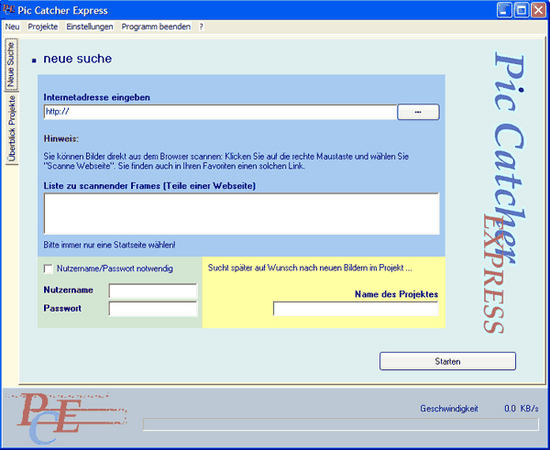Click the download progress bar
550x450 pixels.
(x=341, y=424)
